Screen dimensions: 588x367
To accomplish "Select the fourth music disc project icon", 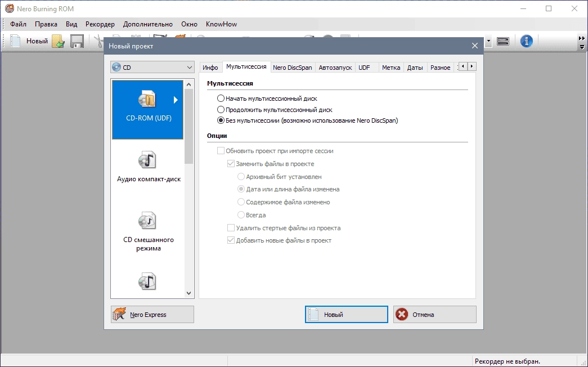I will [x=147, y=281].
